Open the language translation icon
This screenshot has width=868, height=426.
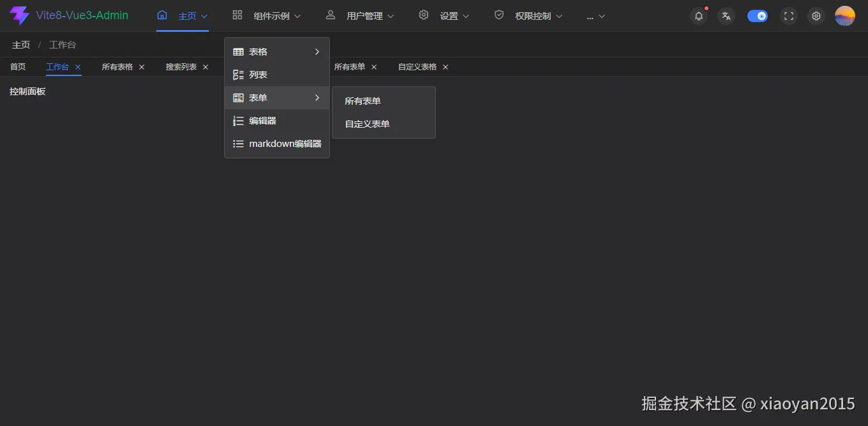[x=726, y=16]
